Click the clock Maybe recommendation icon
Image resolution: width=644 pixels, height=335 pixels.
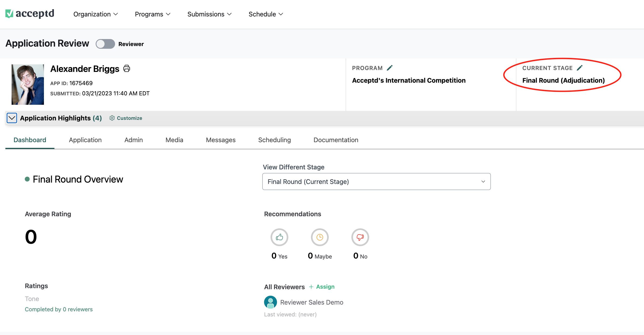click(320, 237)
